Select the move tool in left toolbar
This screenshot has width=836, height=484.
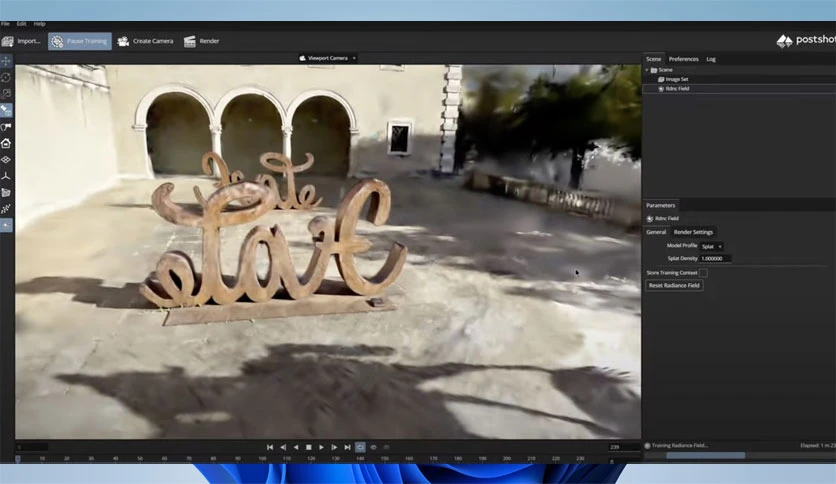(x=6, y=61)
